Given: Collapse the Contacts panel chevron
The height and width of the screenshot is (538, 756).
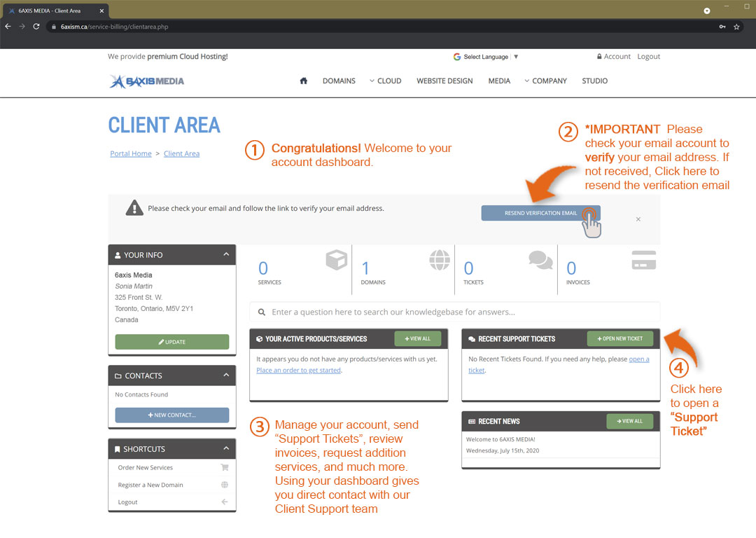Looking at the screenshot, I should 226,375.
